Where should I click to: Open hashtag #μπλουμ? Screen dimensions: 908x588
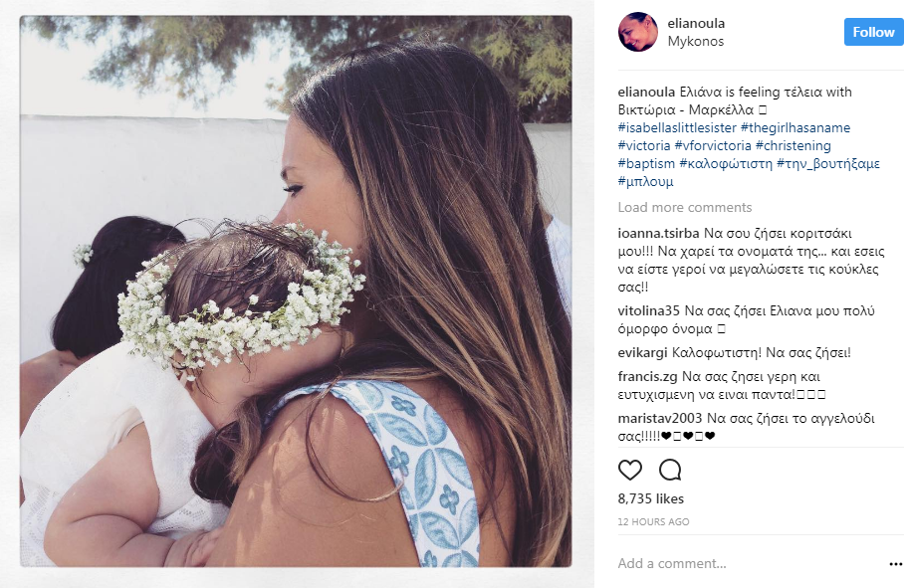tap(646, 182)
